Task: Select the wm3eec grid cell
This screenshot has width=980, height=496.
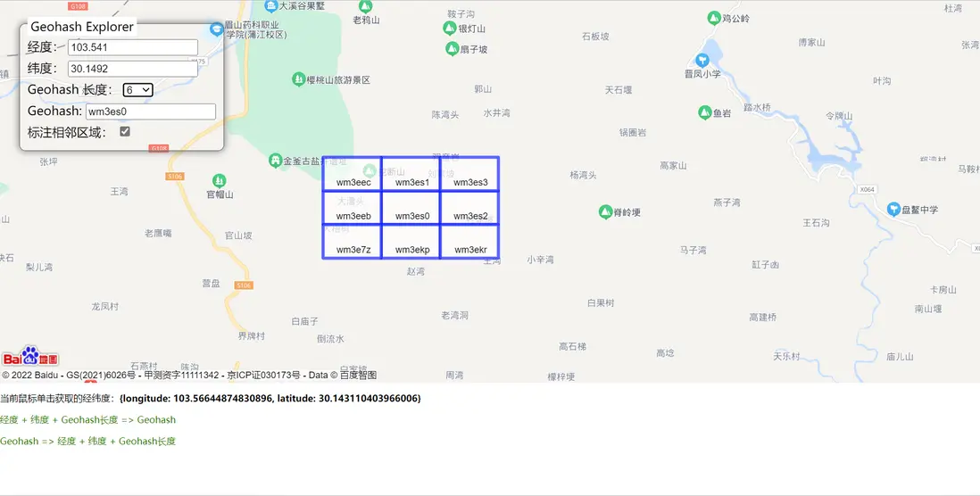Action: point(353,174)
